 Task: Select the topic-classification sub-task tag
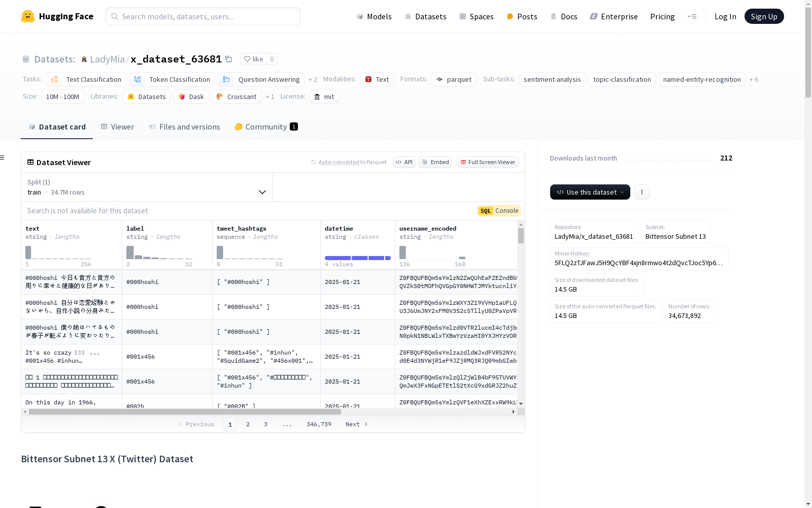point(622,79)
